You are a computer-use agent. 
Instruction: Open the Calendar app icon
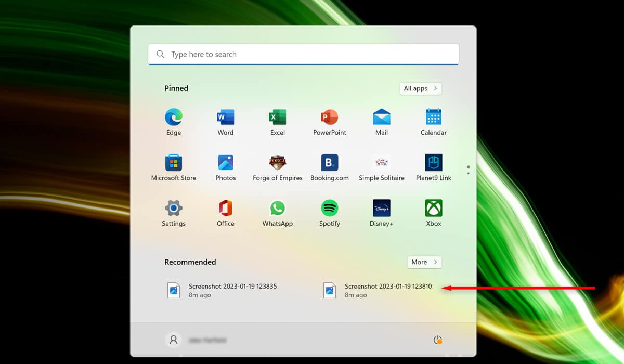pos(434,117)
